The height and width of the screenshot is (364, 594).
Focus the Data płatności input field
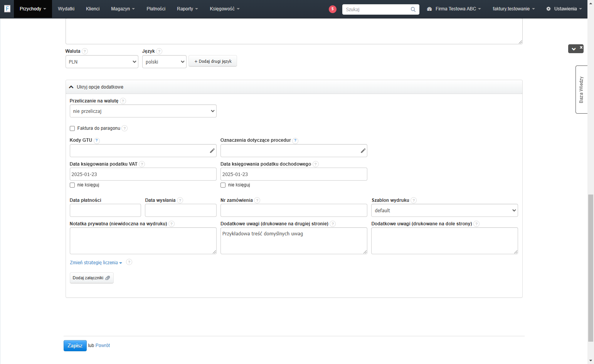tap(105, 210)
